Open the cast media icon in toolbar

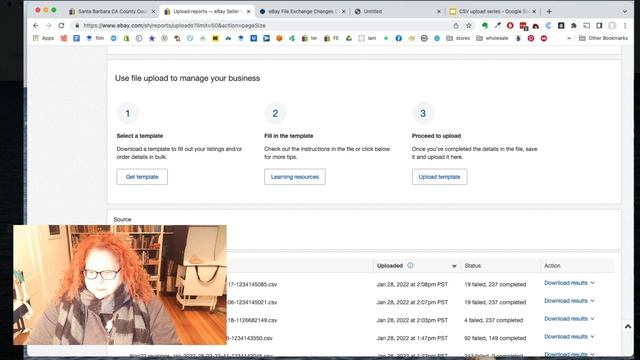(x=587, y=25)
